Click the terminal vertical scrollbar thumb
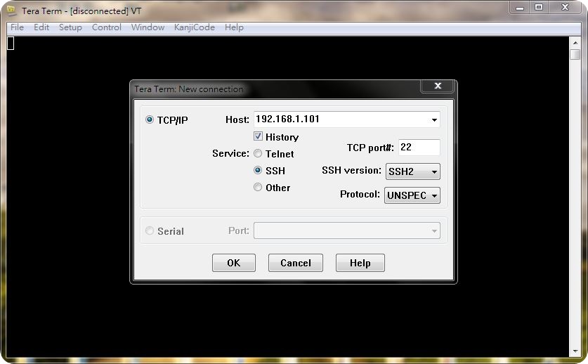 pos(575,54)
